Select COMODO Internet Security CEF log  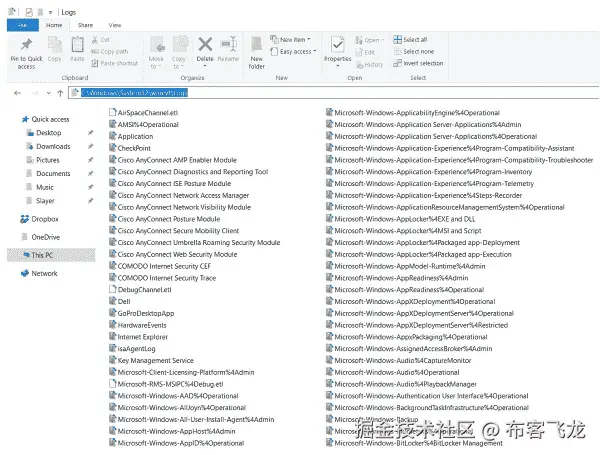[x=160, y=266]
